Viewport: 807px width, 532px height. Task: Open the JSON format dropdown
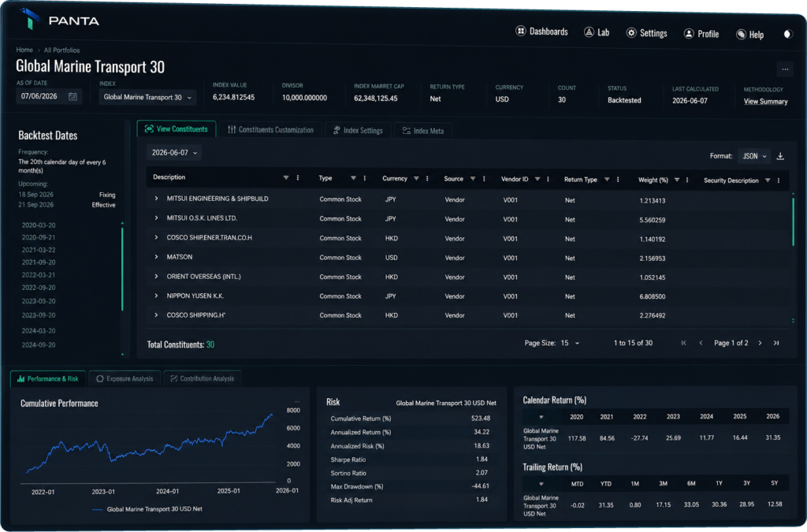tap(754, 156)
